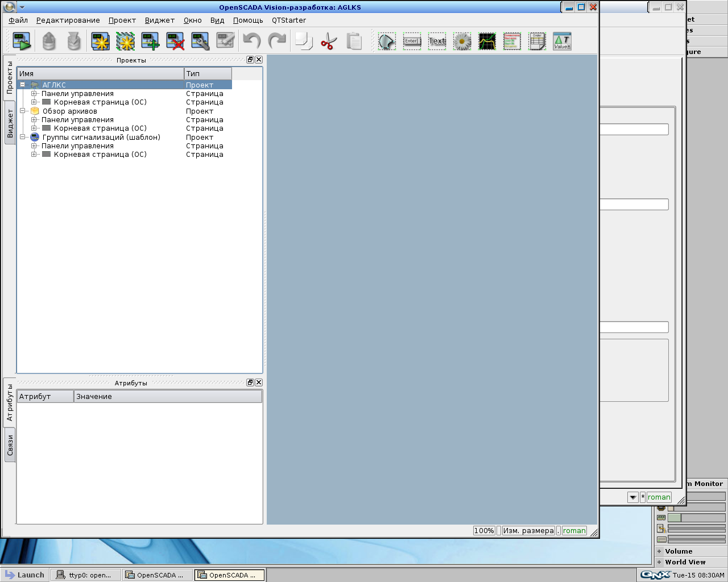Float the Атрибуты dock panel
This screenshot has height=582, width=728.
click(x=250, y=383)
